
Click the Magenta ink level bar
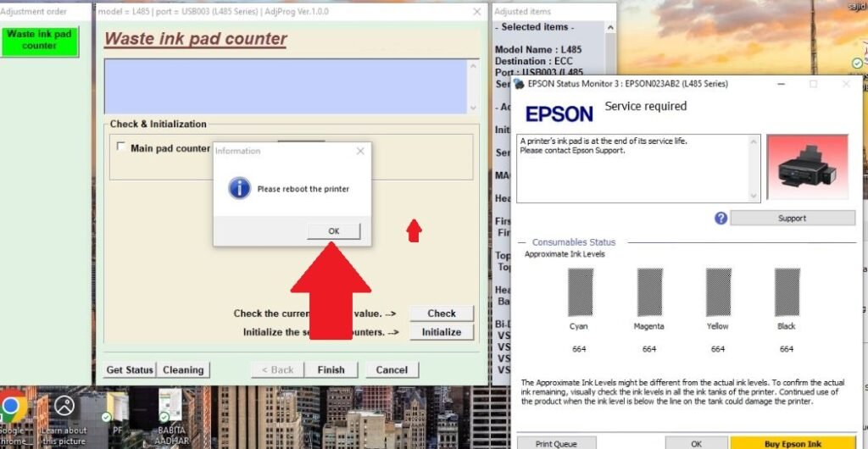pos(649,292)
